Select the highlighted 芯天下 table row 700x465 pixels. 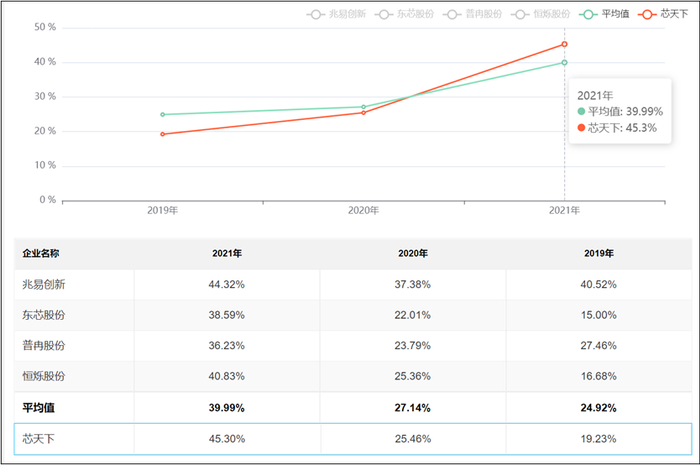(x=353, y=439)
